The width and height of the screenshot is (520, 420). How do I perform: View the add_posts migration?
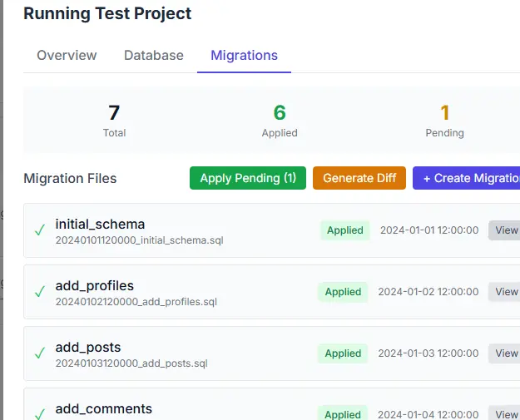coord(504,353)
